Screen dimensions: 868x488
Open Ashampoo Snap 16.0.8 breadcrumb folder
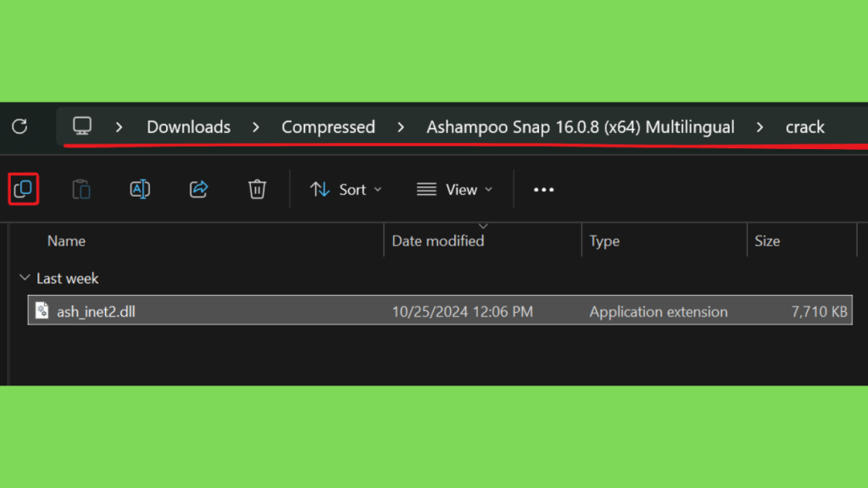(580, 127)
